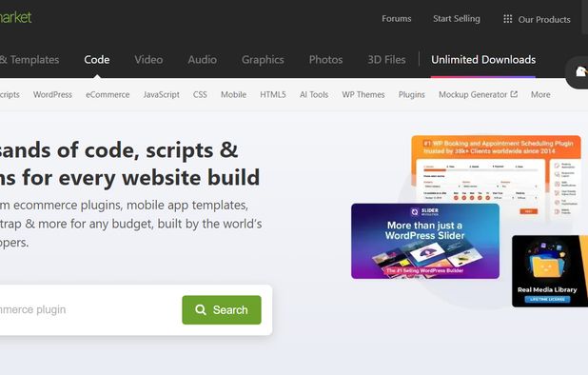
Task: Select the eCommerce subcategory
Action: point(108,94)
